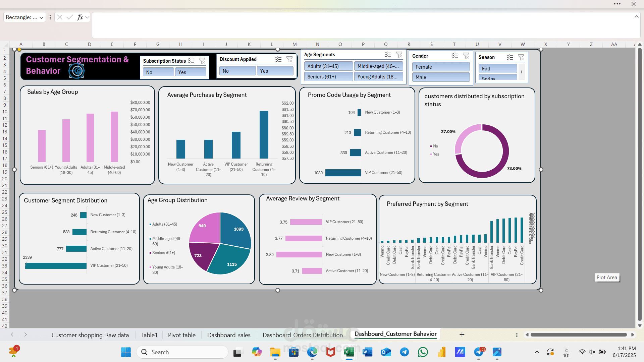
Task: Enable multi-select on the Subscription Status slicer
Action: pos(191,61)
